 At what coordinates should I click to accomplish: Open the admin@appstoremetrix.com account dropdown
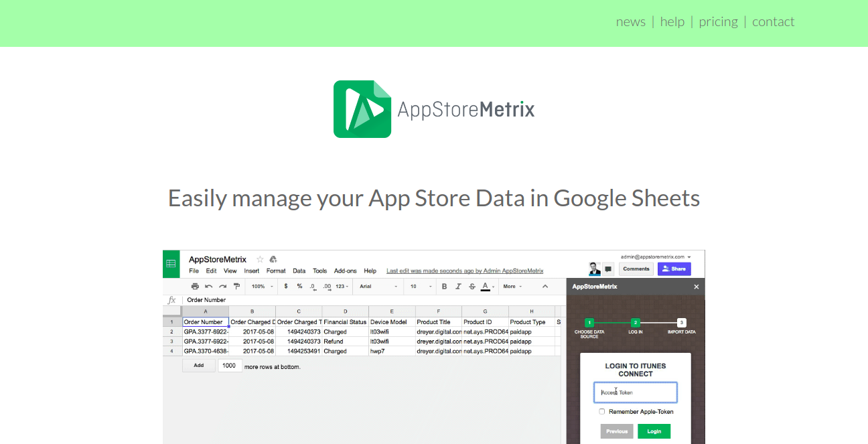656,256
